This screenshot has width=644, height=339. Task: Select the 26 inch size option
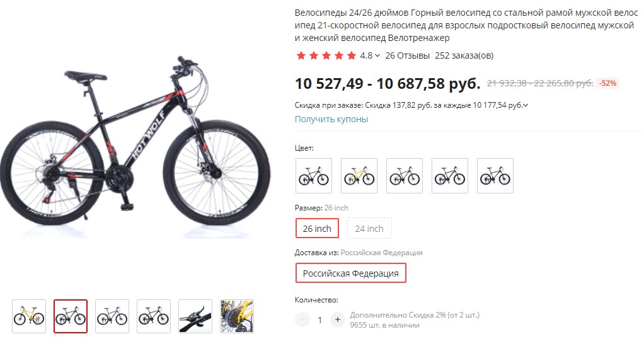[x=317, y=228]
